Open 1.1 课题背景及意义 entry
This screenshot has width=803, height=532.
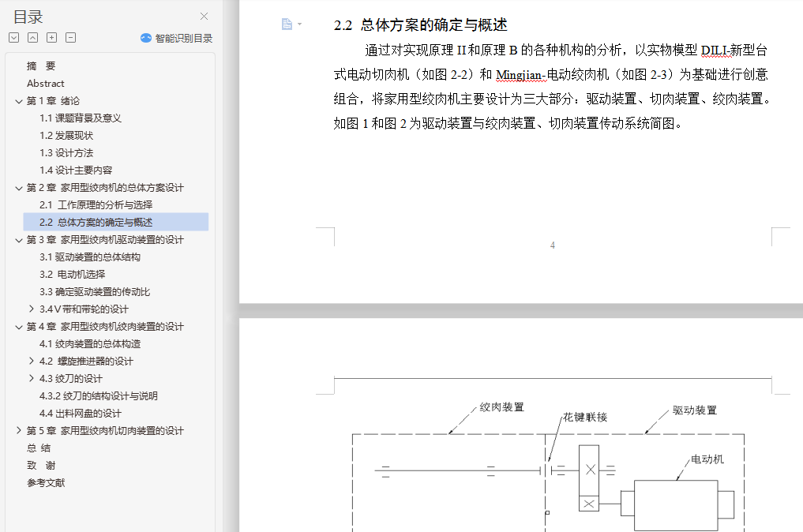point(81,118)
